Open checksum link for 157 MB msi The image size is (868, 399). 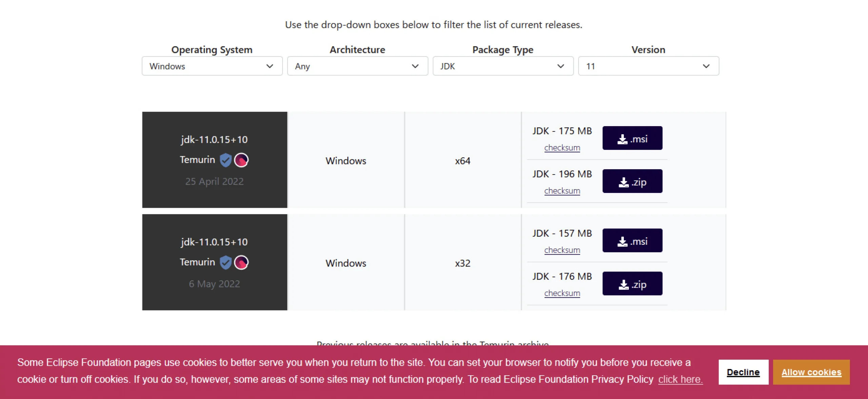(562, 250)
